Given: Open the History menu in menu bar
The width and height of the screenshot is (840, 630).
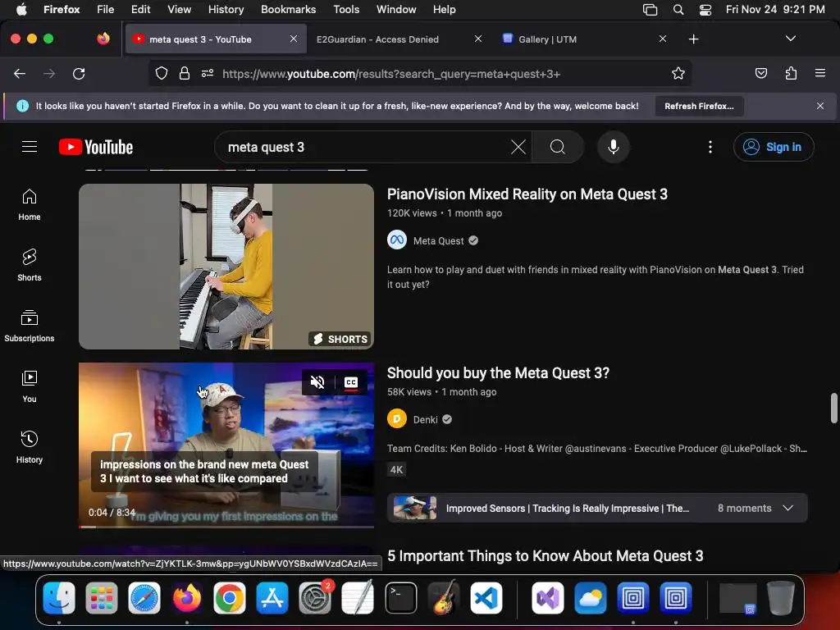Looking at the screenshot, I should 226,9.
